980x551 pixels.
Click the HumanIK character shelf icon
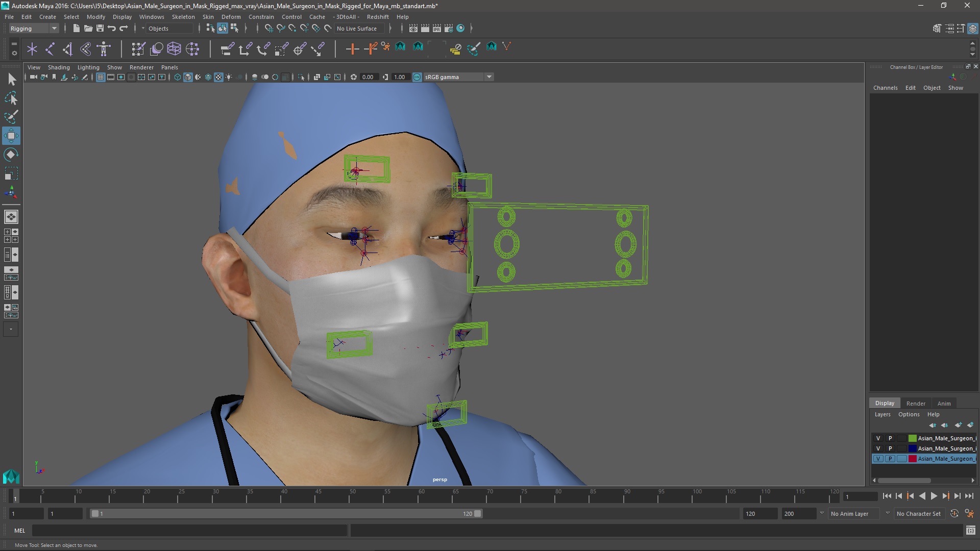tap(104, 49)
